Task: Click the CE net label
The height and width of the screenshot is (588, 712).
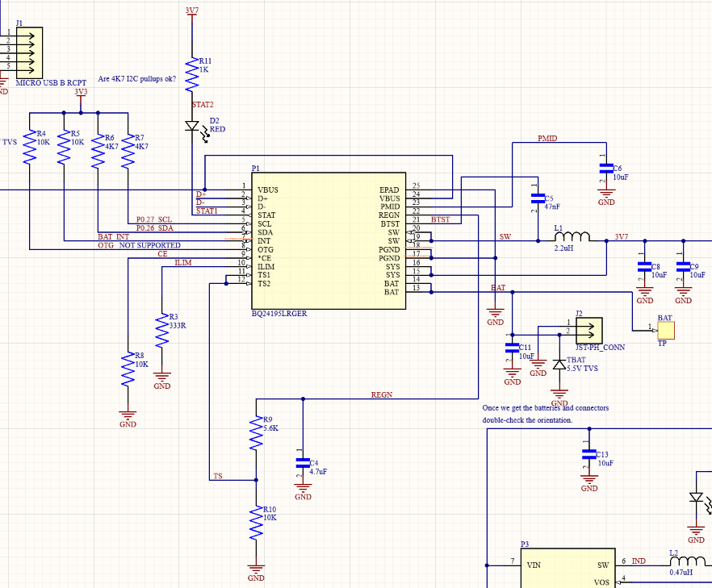Action: (162, 254)
